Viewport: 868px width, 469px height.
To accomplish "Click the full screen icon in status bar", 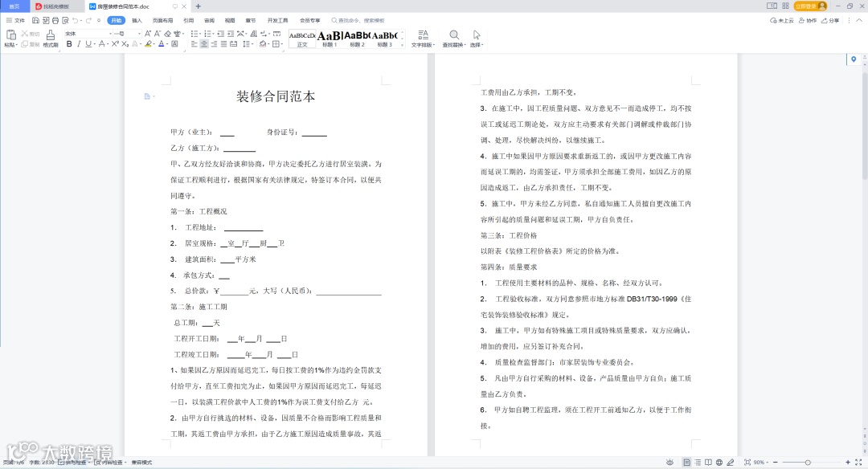I will 858,463.
